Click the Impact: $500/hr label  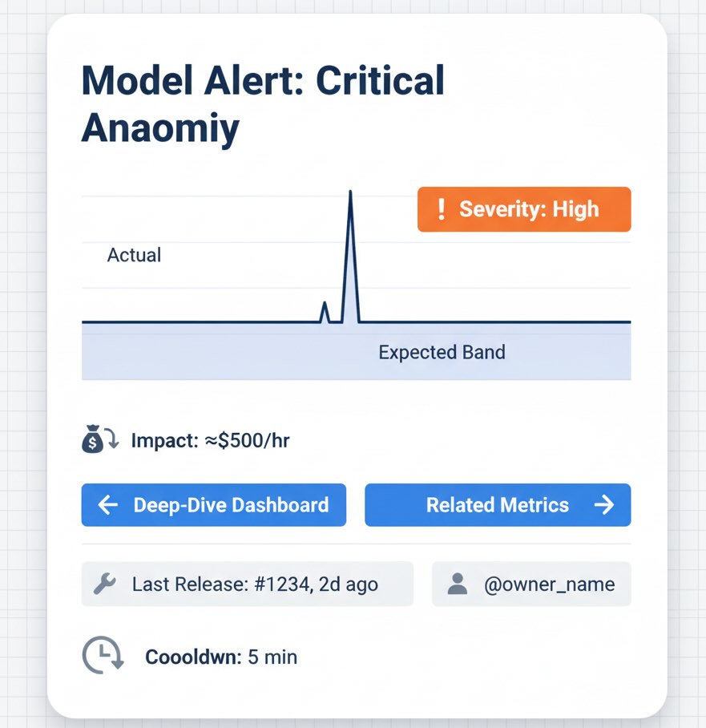(x=211, y=439)
